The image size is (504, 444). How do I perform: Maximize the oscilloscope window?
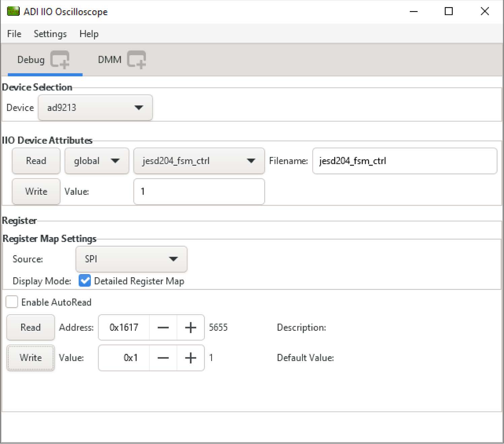448,11
